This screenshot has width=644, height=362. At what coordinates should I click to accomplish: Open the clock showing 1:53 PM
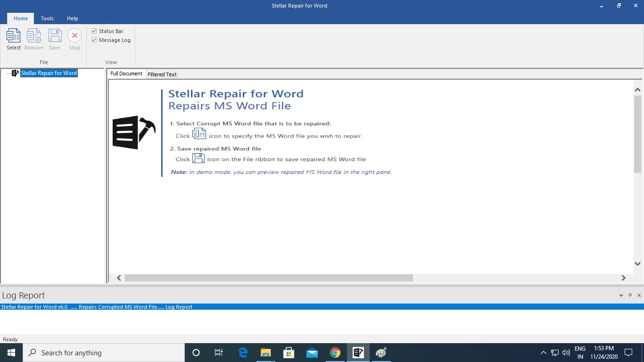click(x=603, y=353)
